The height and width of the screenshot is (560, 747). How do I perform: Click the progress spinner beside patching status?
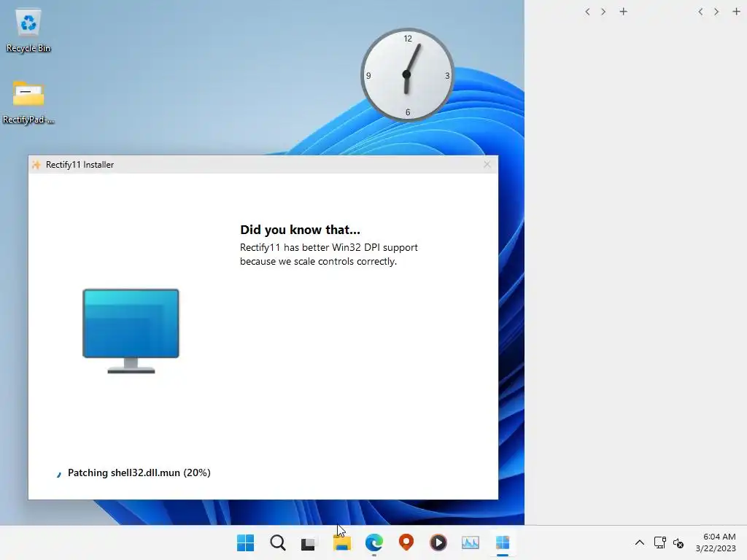coord(58,474)
